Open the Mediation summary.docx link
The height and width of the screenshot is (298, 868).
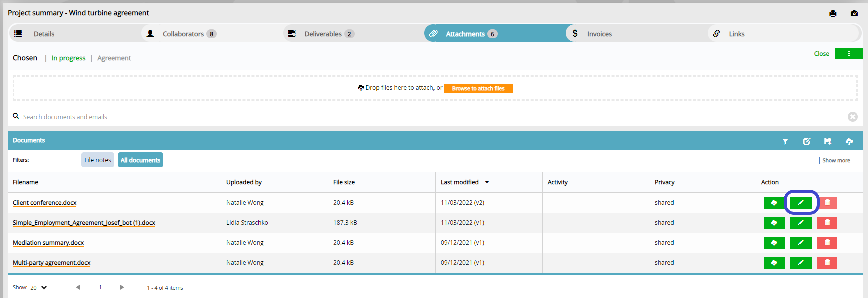[x=48, y=243]
